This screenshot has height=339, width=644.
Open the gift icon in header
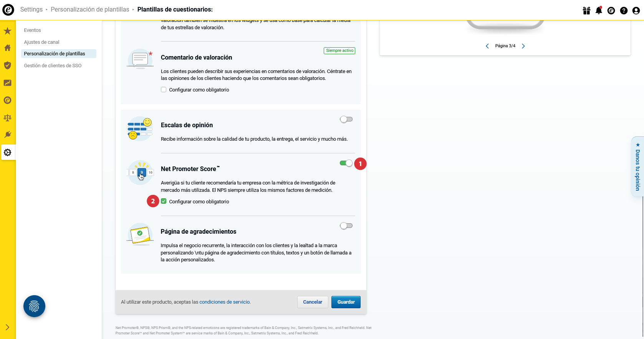[x=586, y=10]
